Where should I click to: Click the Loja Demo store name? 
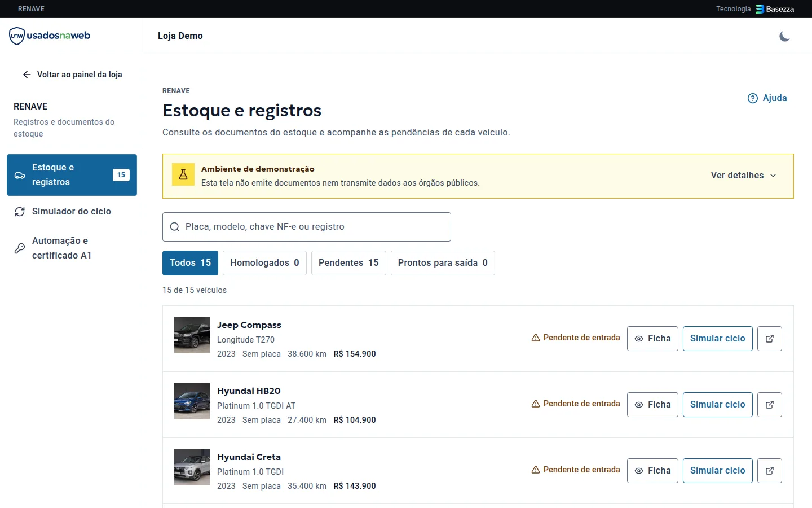180,36
